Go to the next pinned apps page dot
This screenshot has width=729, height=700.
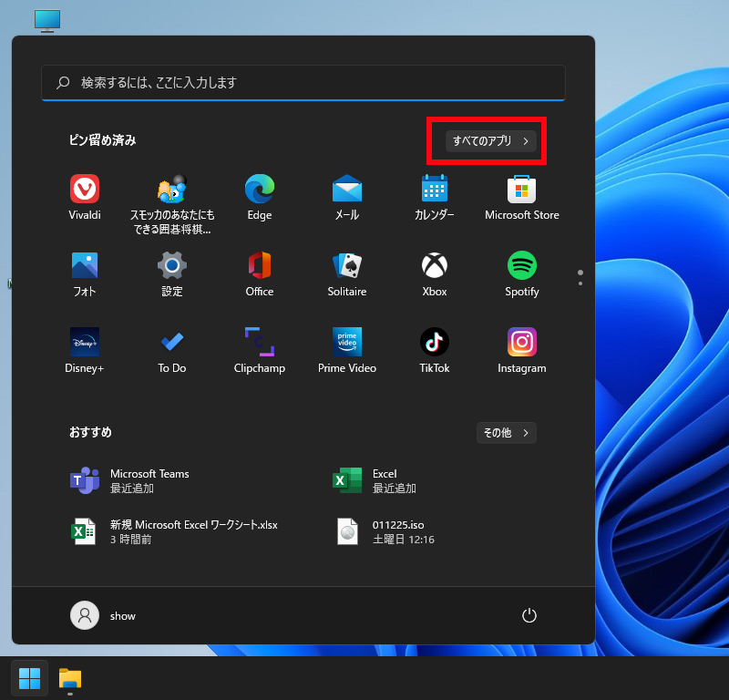coord(580,283)
